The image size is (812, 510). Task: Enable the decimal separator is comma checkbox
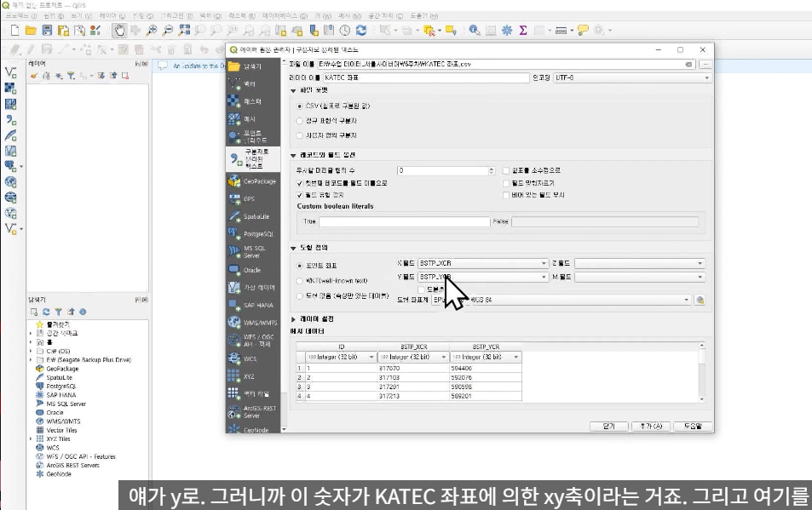[x=506, y=170]
